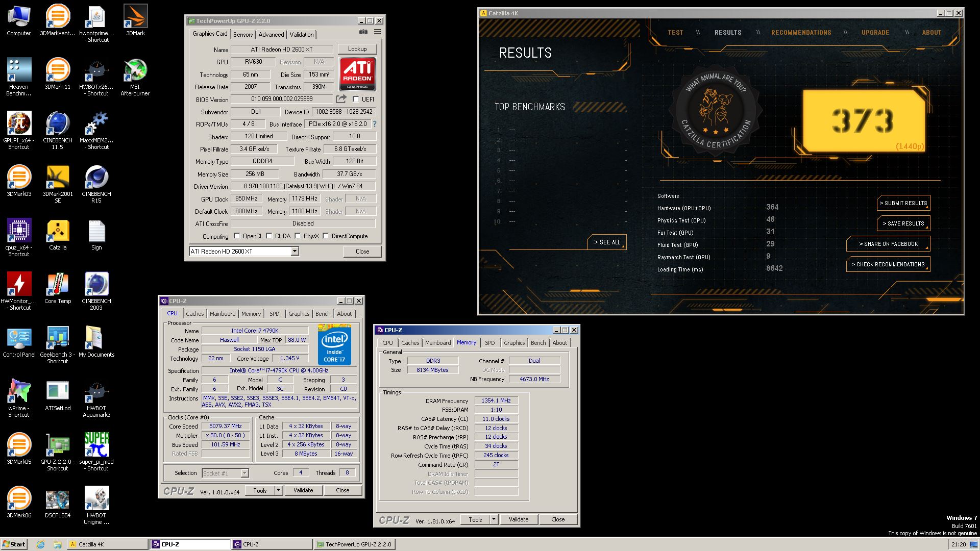Launch the 3DMark 11 icon
Screen dimensions: 980x551
coord(58,74)
